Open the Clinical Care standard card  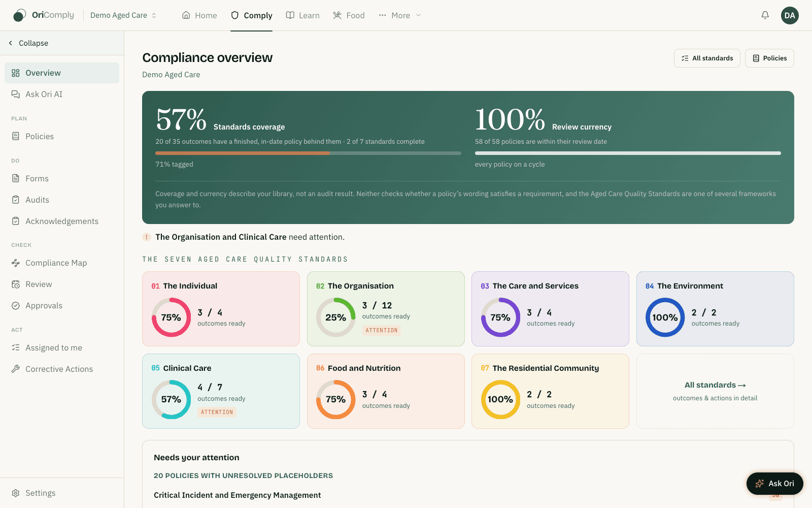tap(221, 391)
